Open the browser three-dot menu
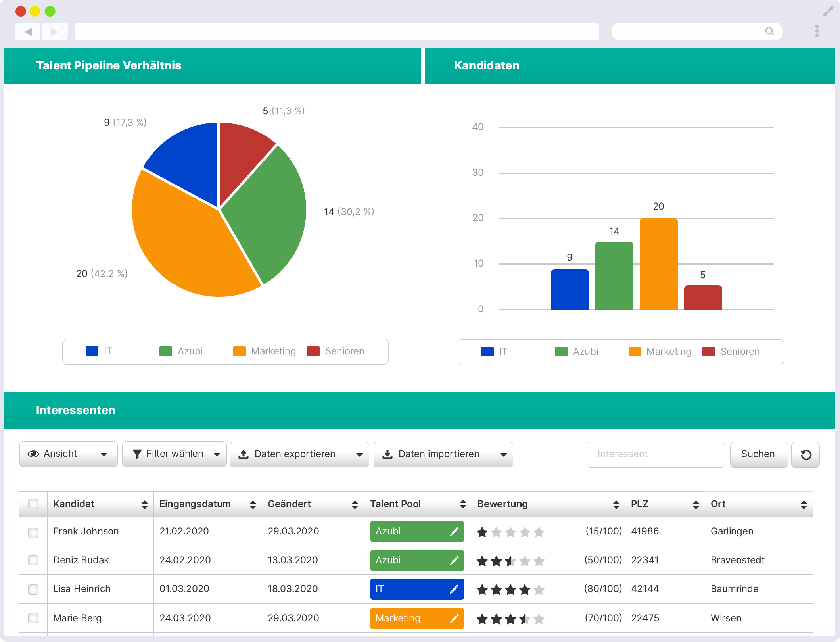Viewport: 840px width, 642px height. 817,31
